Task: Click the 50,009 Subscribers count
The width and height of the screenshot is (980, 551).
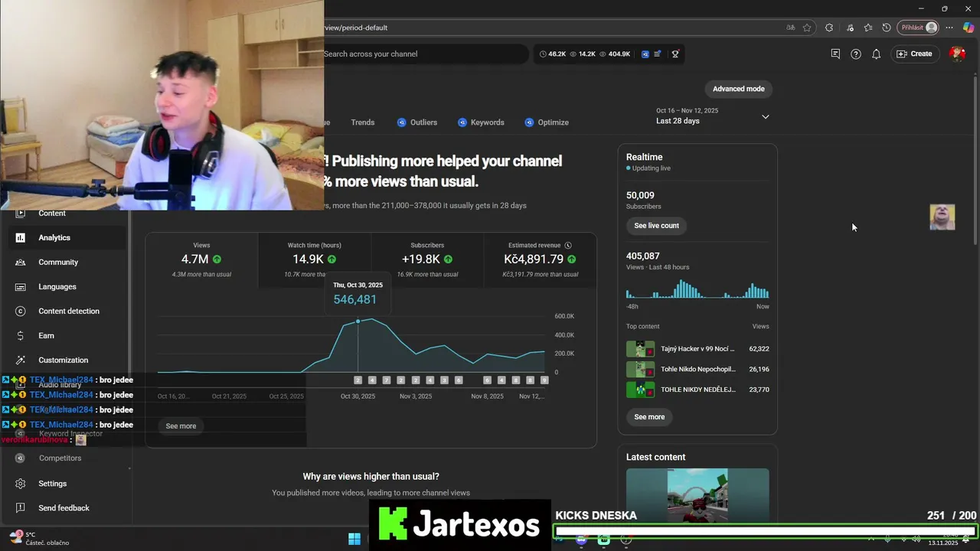Action: tap(640, 195)
